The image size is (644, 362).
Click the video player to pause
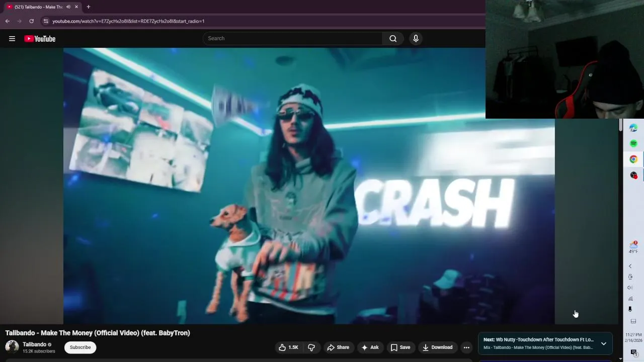pyautogui.click(x=309, y=186)
